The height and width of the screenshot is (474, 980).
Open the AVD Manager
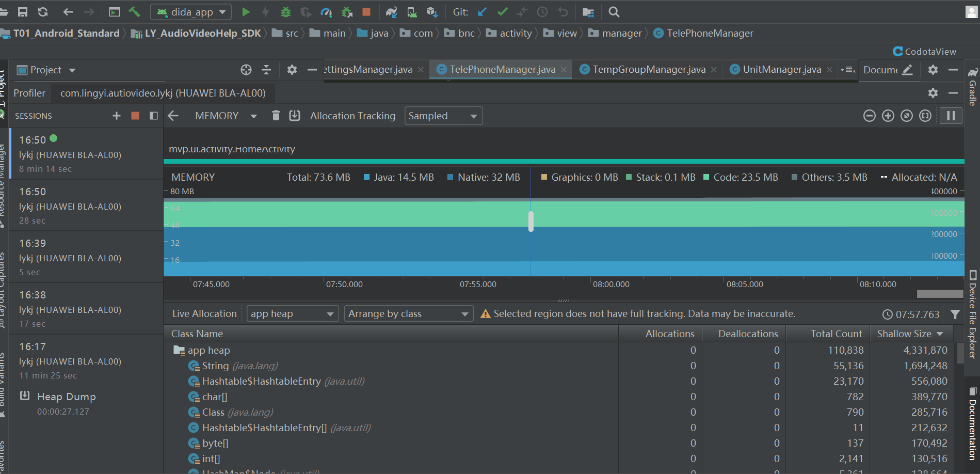[x=412, y=12]
